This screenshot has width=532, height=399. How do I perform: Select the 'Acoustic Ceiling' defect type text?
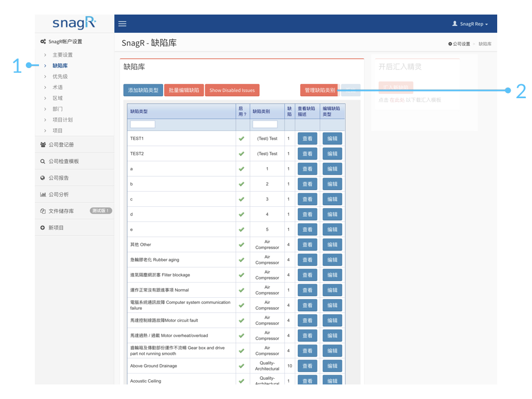pyautogui.click(x=145, y=381)
